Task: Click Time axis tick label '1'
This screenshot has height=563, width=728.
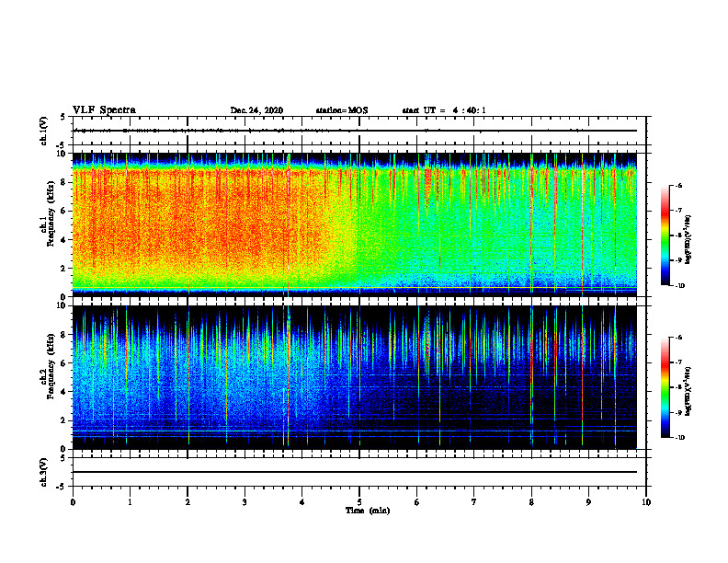Action: pyautogui.click(x=130, y=502)
